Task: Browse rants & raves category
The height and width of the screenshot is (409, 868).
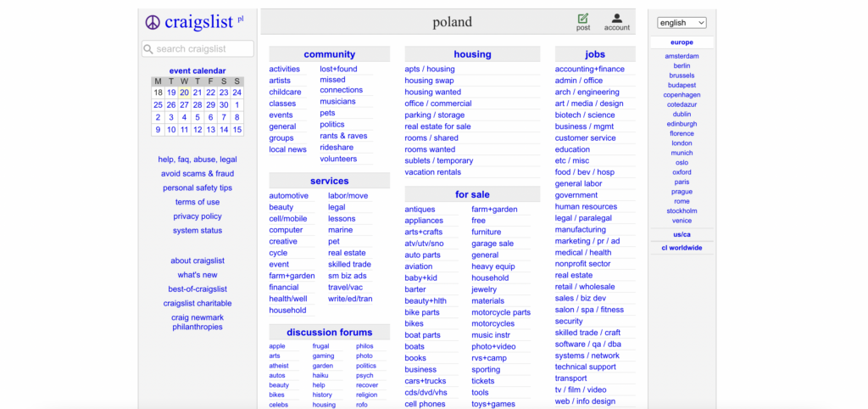Action: click(343, 136)
